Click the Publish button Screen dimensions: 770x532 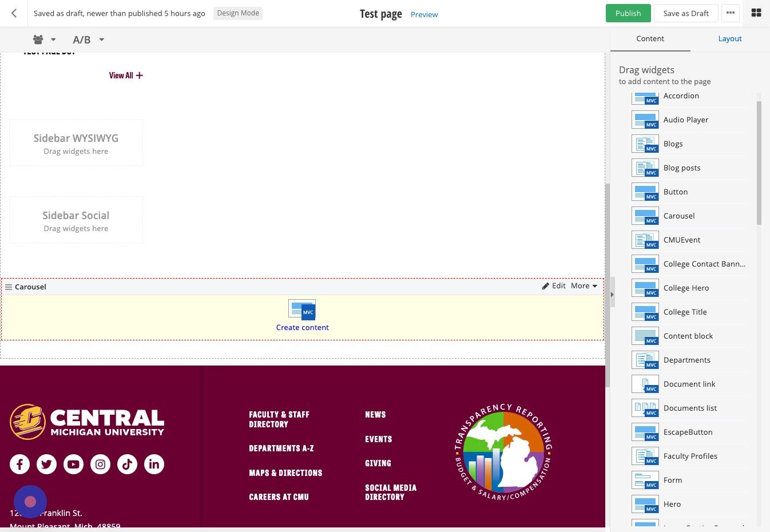point(628,13)
